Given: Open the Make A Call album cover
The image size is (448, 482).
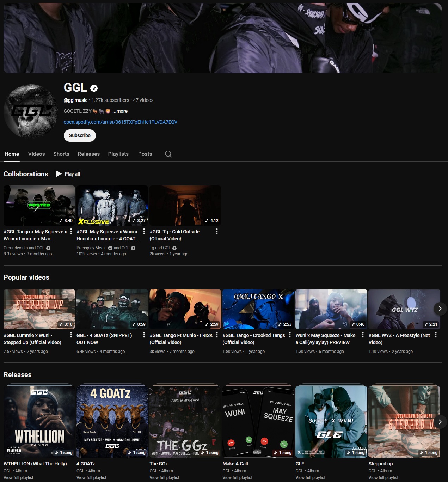Looking at the screenshot, I should 258,422.
